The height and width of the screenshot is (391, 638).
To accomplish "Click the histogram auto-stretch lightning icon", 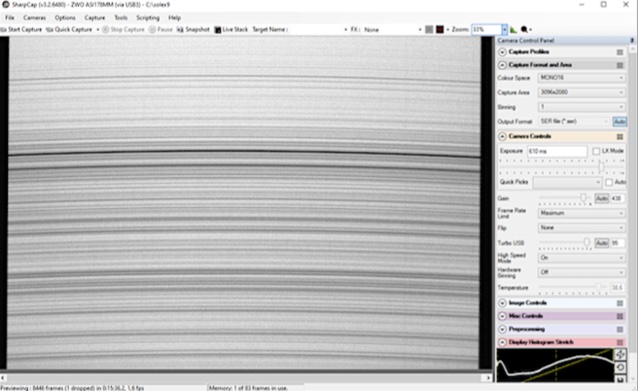I will [620, 354].
